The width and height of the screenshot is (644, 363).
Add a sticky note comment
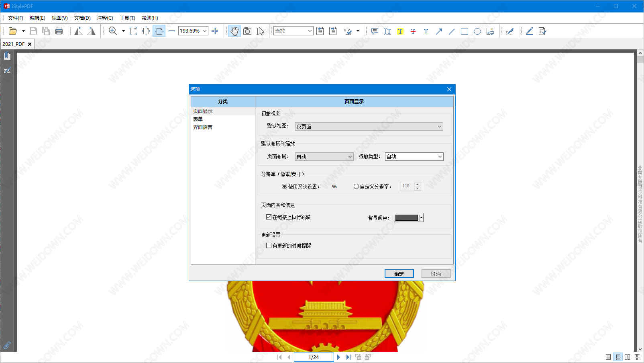click(375, 31)
